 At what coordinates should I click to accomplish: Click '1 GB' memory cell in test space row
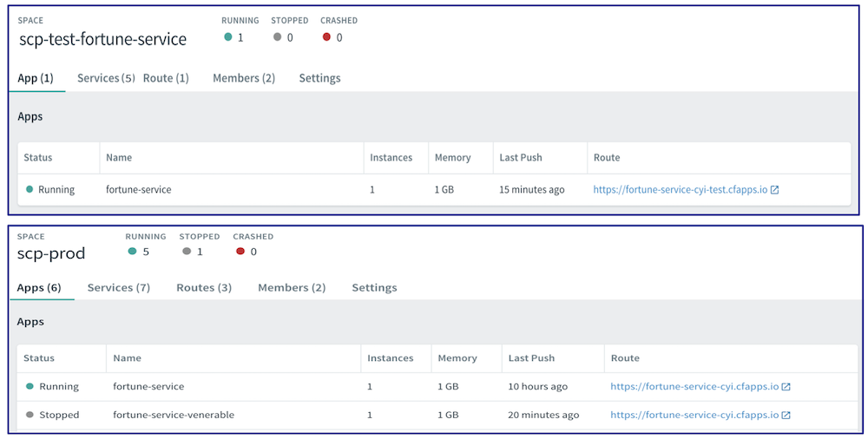(x=444, y=189)
